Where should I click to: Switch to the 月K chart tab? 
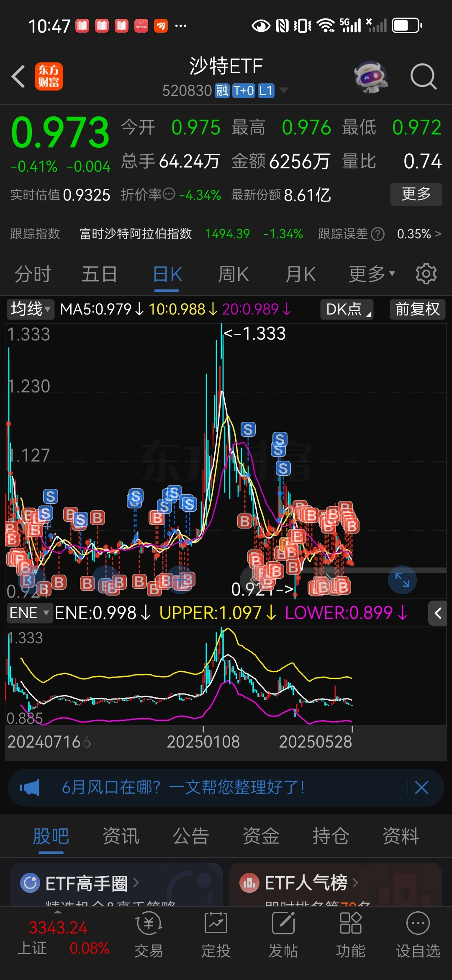300,275
